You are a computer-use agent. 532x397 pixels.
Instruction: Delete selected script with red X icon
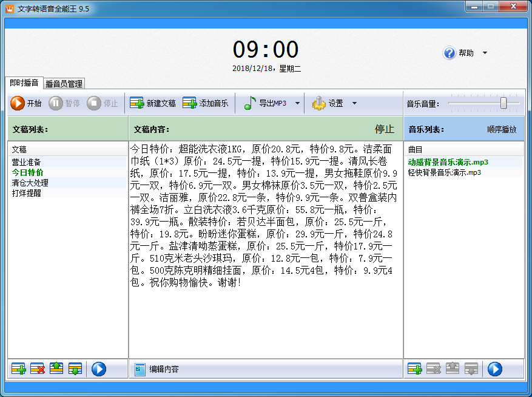38,369
